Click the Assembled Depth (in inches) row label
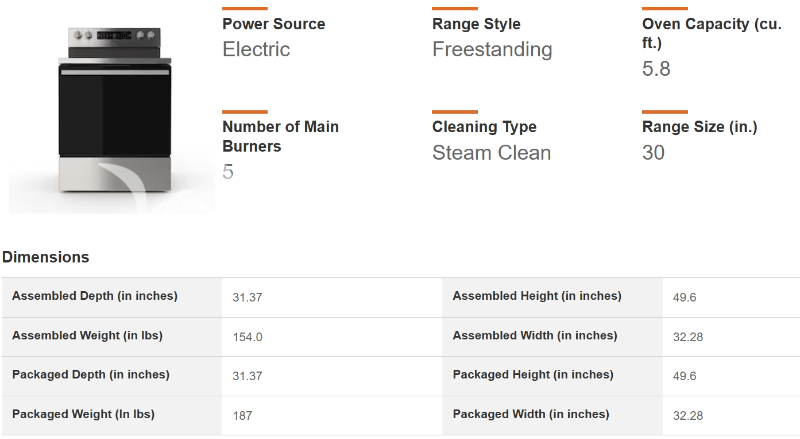800x439 pixels. click(95, 296)
